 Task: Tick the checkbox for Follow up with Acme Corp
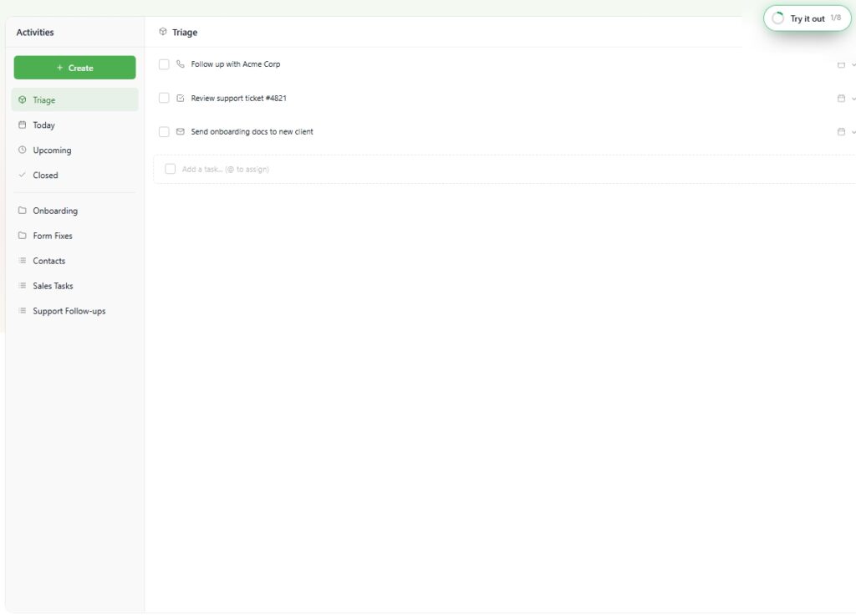click(164, 64)
